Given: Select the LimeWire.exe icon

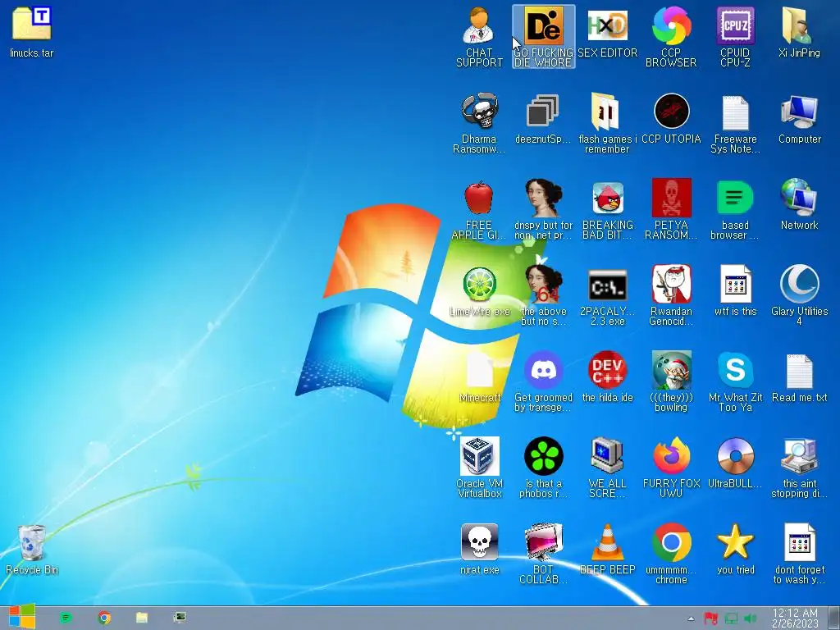Looking at the screenshot, I should (479, 285).
